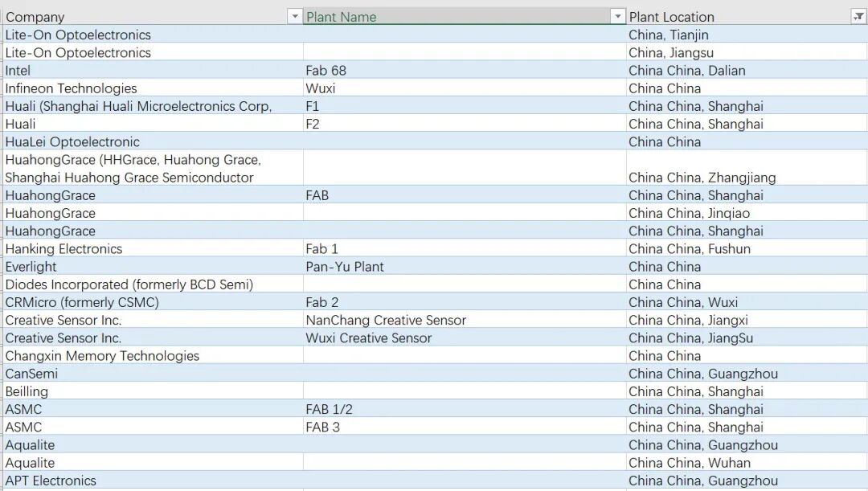Open the Plant Name column filter dropdown
Viewport: 868px width, 491px height.
pos(618,17)
